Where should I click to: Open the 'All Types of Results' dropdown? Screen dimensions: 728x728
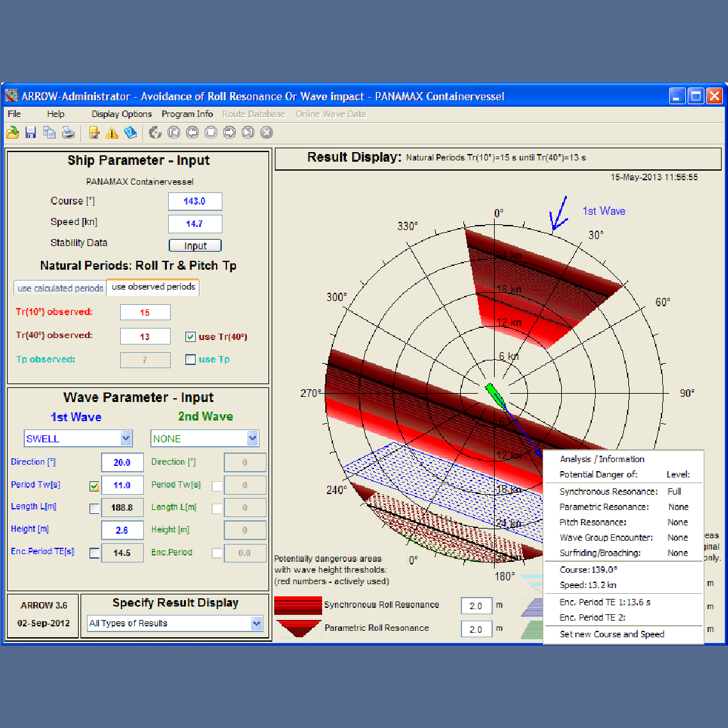click(x=256, y=623)
